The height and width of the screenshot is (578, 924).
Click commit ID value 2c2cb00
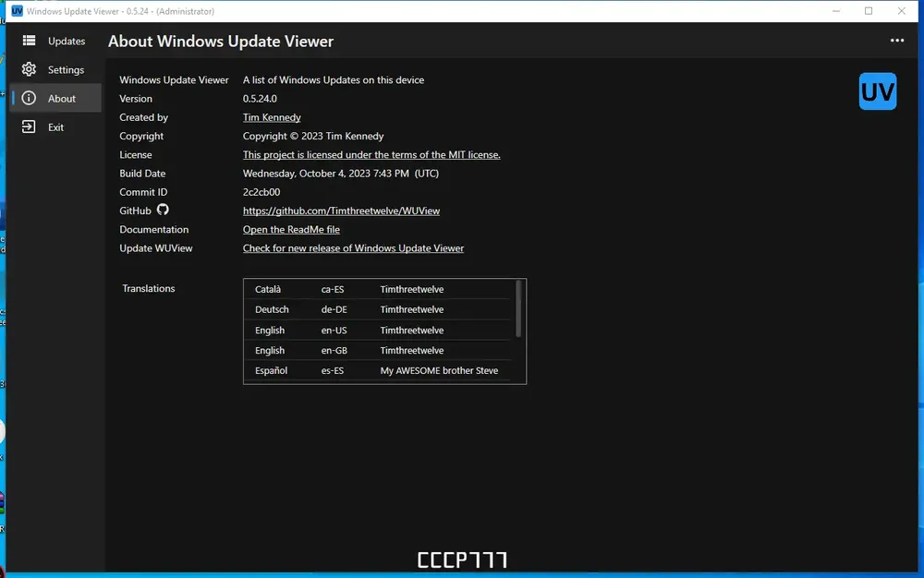pyautogui.click(x=261, y=192)
